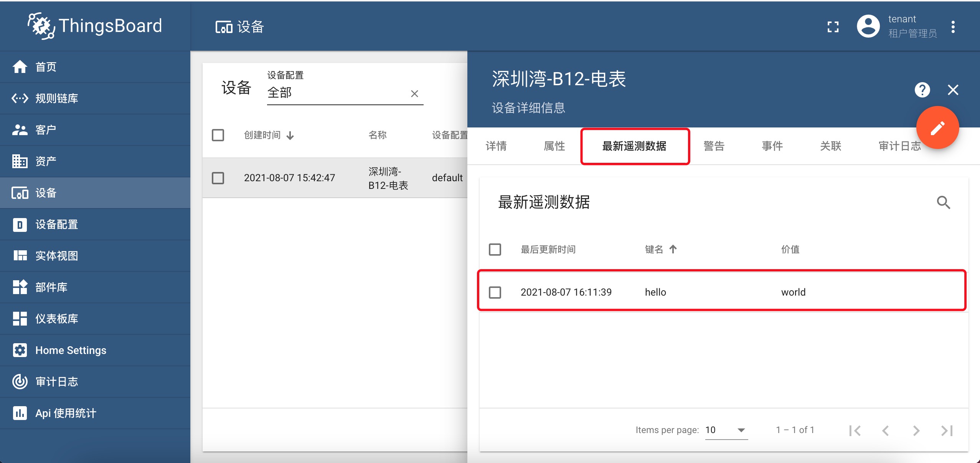Open 实体视图 entity views icon

pyautogui.click(x=20, y=256)
